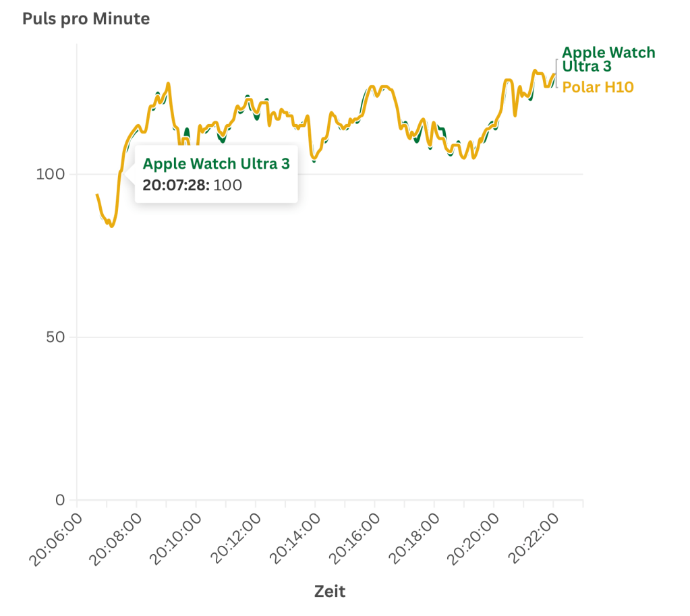Click the 20:20:00 x-axis tick label
The height and width of the screenshot is (616, 690).
[x=473, y=538]
